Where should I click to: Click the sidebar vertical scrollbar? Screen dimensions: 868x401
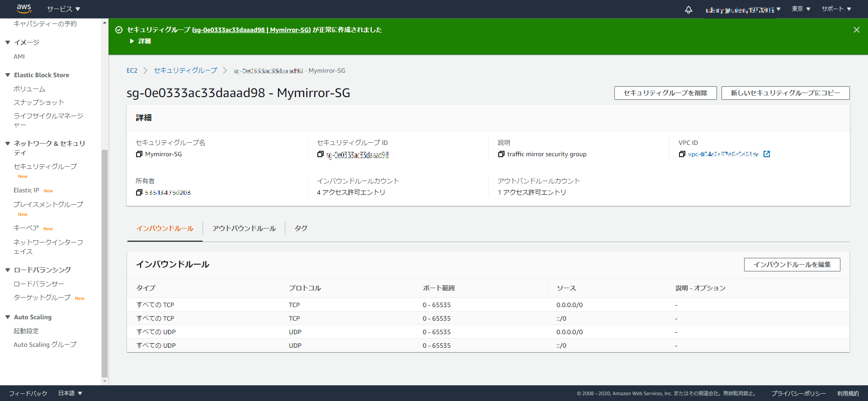pyautogui.click(x=104, y=263)
